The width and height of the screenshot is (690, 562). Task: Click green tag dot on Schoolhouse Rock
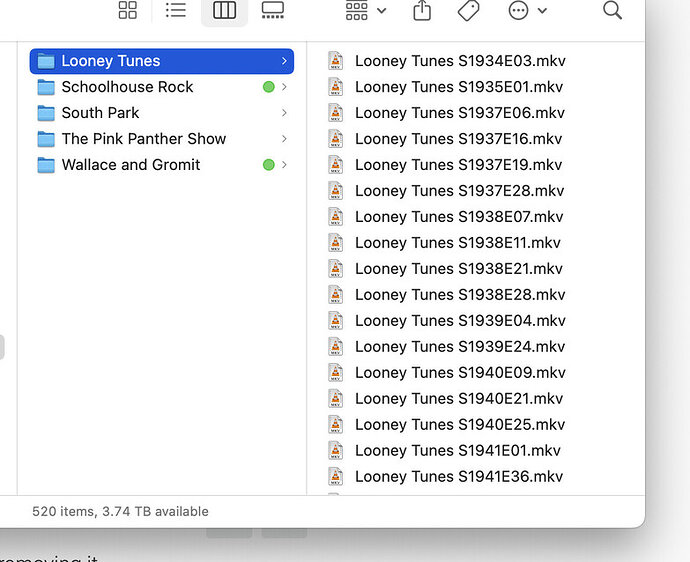pyautogui.click(x=268, y=87)
